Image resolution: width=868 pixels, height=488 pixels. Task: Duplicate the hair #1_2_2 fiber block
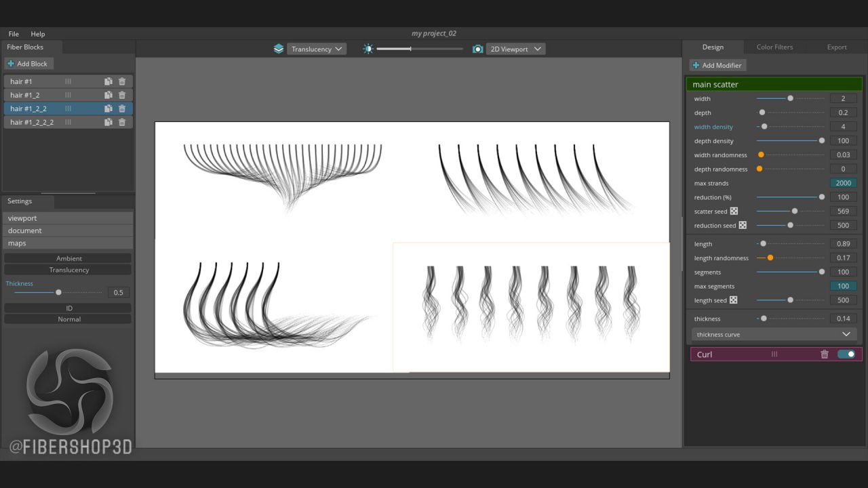[108, 108]
